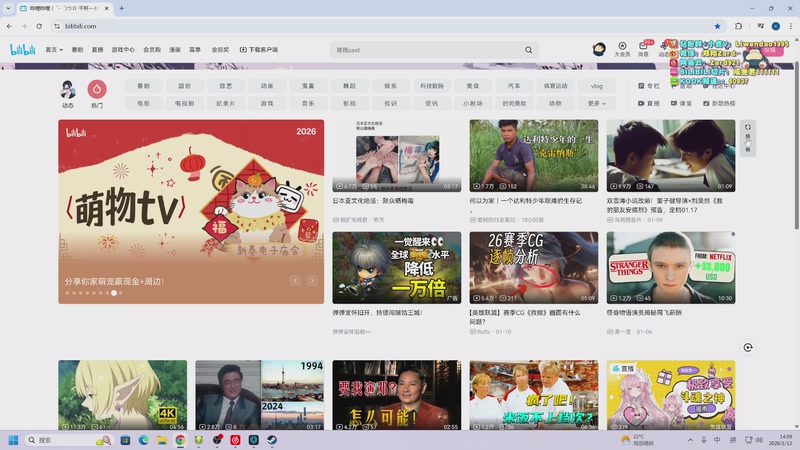Open the tab search dropdown arrow
This screenshot has height=450, width=800.
[x=8, y=8]
